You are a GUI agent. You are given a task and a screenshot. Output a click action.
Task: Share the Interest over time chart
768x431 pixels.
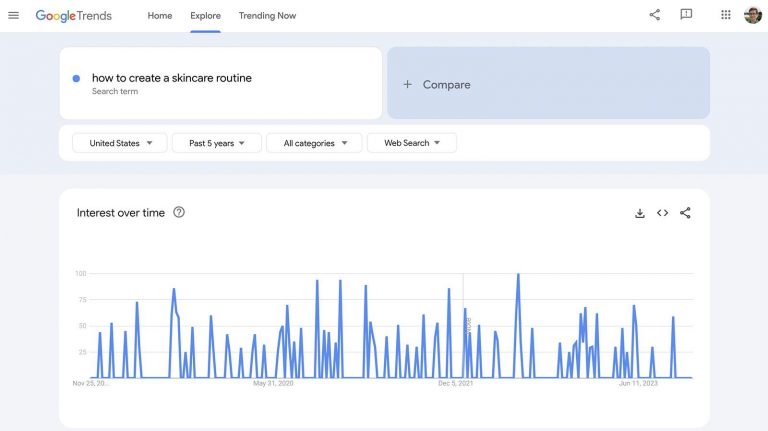point(685,213)
